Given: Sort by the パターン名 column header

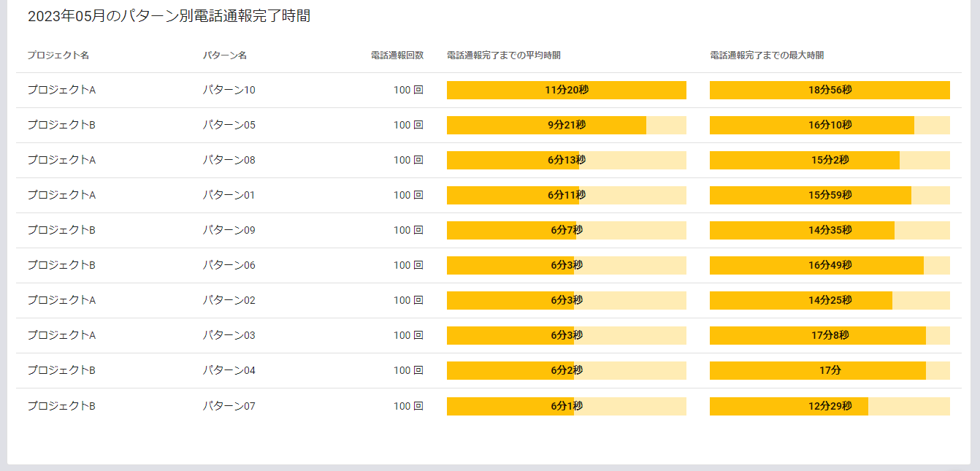Looking at the screenshot, I should (x=225, y=55).
